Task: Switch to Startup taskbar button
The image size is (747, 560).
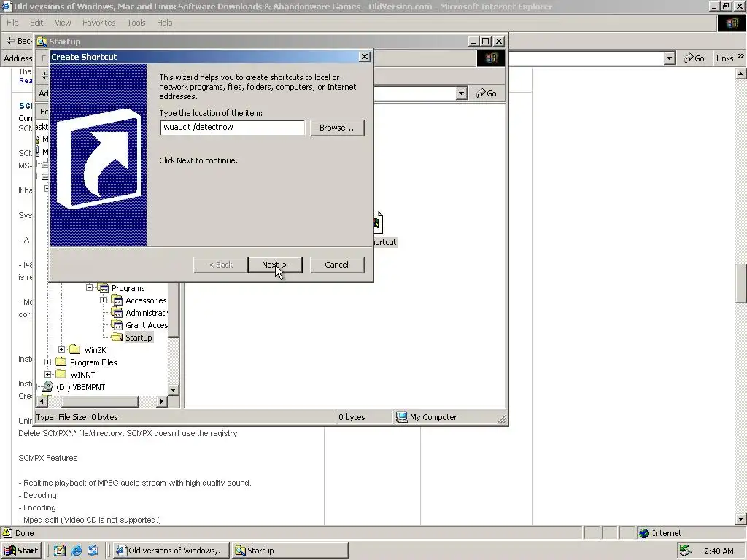Action: coord(290,551)
